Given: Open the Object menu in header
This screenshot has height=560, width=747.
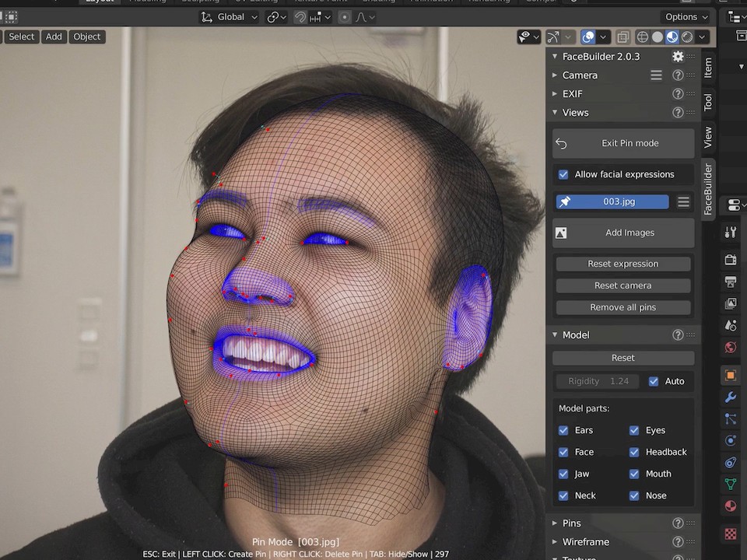Looking at the screenshot, I should point(86,37).
